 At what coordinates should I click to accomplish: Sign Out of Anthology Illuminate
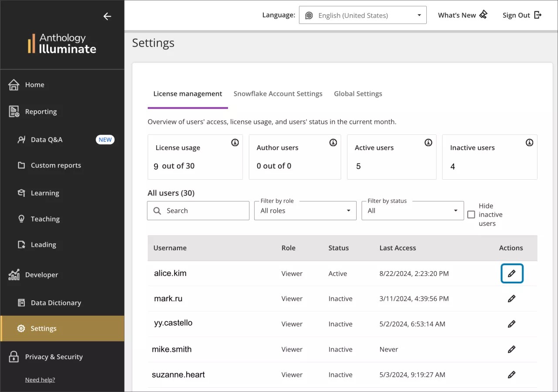[x=521, y=15]
